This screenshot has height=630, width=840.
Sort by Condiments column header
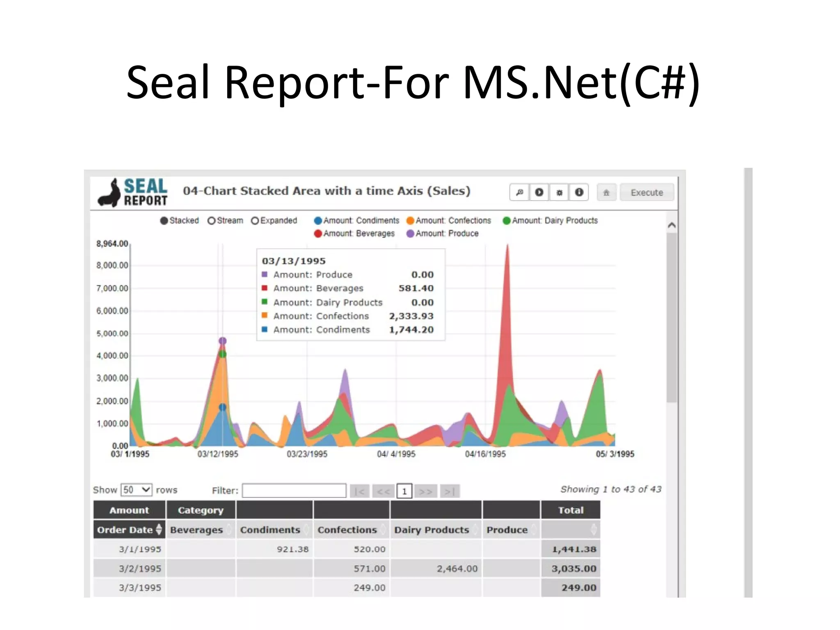tap(274, 530)
